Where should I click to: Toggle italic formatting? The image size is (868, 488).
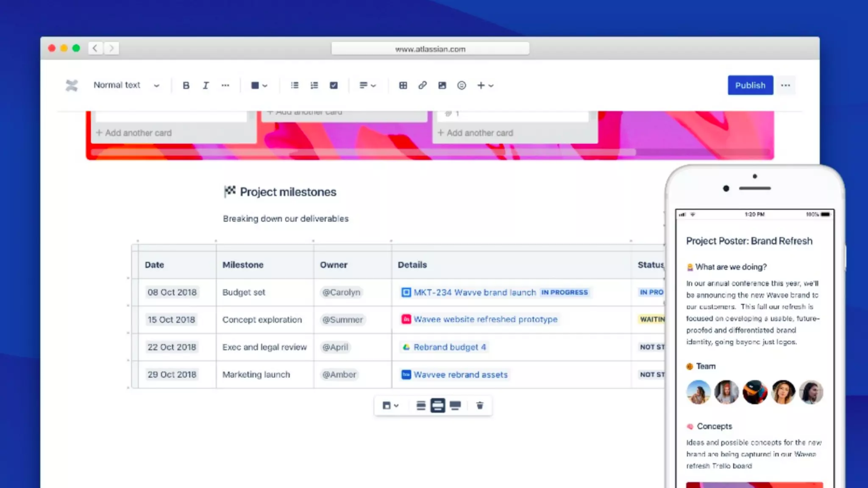coord(206,86)
